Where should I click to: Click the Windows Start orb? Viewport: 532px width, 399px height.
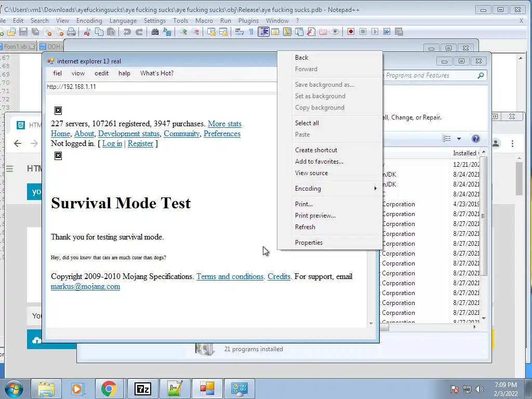[14, 389]
